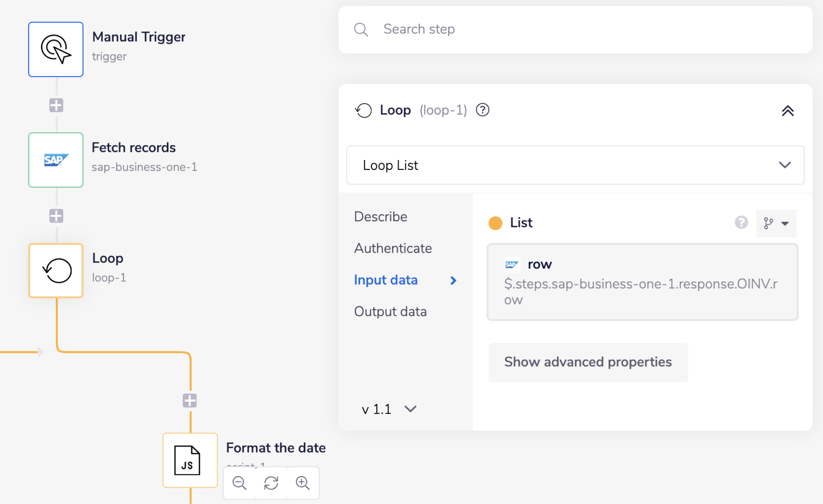Add a step between Trigger and Fetch records
Screen dimensions: 823x504
pyautogui.click(x=56, y=105)
